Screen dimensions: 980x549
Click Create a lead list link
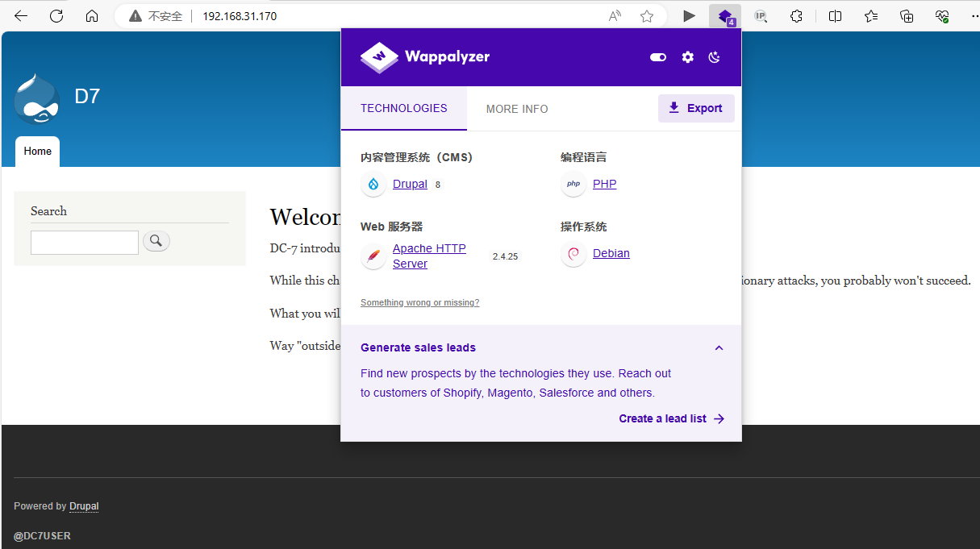tap(672, 418)
